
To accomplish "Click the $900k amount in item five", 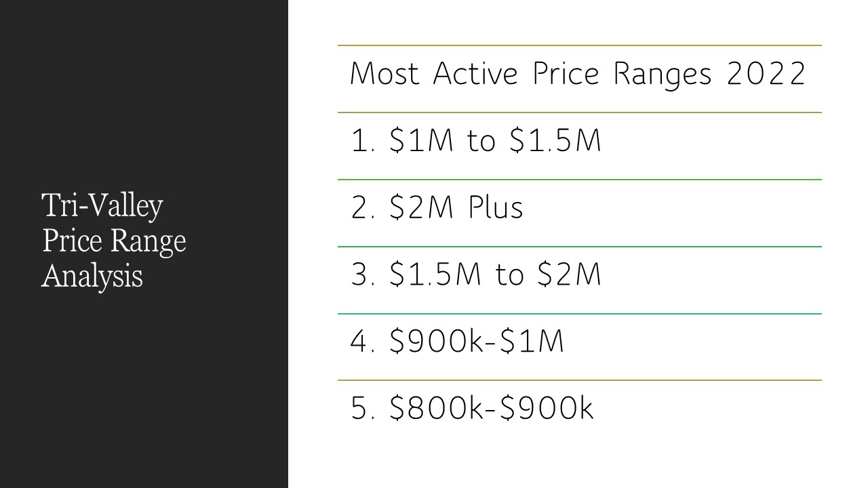I will pyautogui.click(x=547, y=408).
